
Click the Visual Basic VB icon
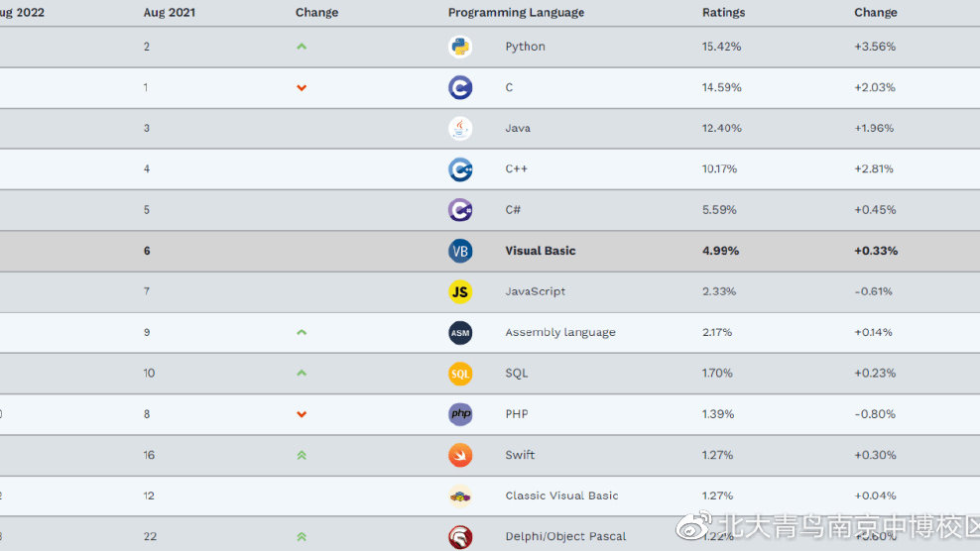tap(460, 251)
